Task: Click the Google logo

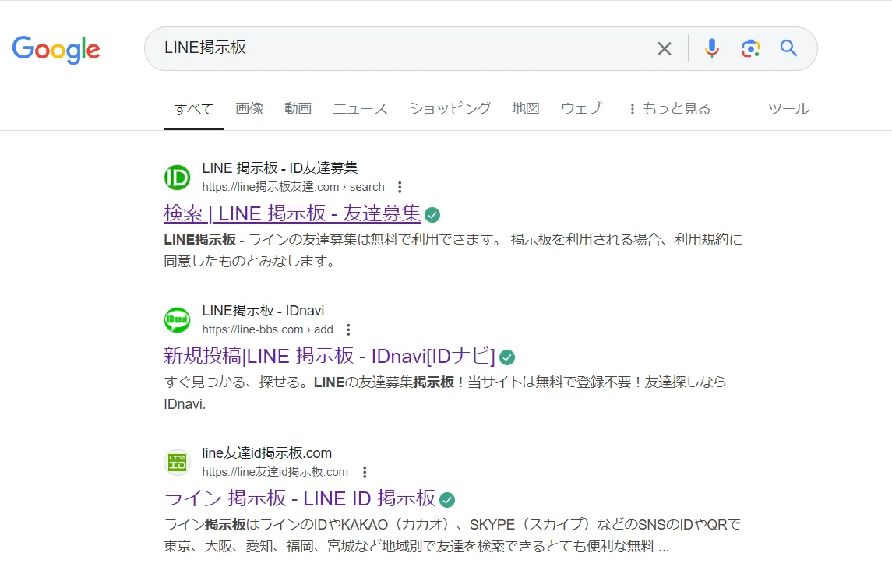Action: click(x=56, y=50)
